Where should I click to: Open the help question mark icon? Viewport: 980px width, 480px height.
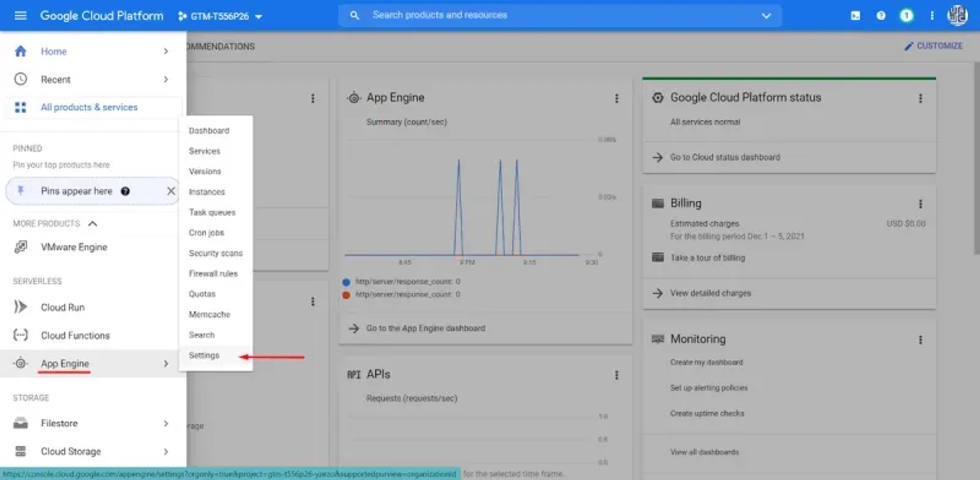tap(881, 16)
